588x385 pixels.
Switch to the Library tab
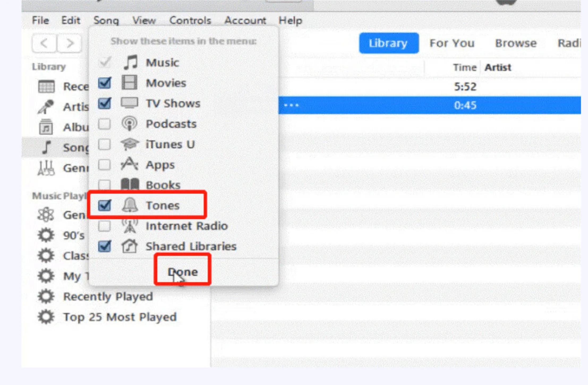(389, 43)
